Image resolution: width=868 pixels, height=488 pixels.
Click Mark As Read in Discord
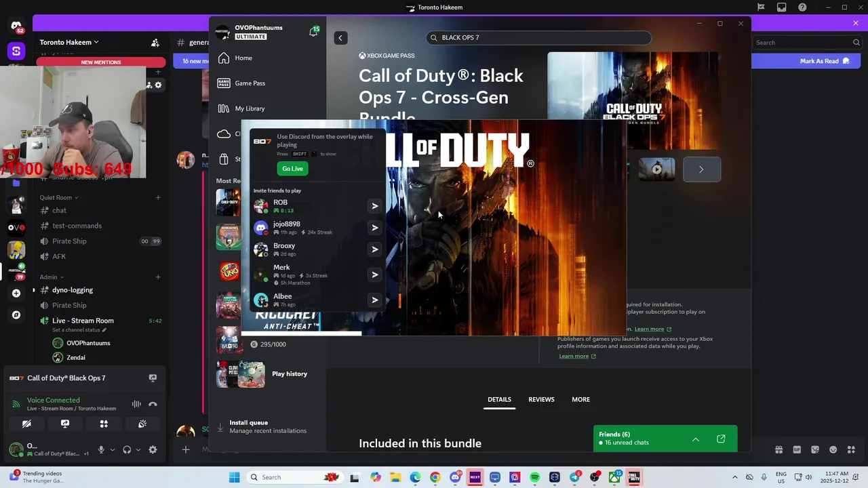tap(824, 61)
